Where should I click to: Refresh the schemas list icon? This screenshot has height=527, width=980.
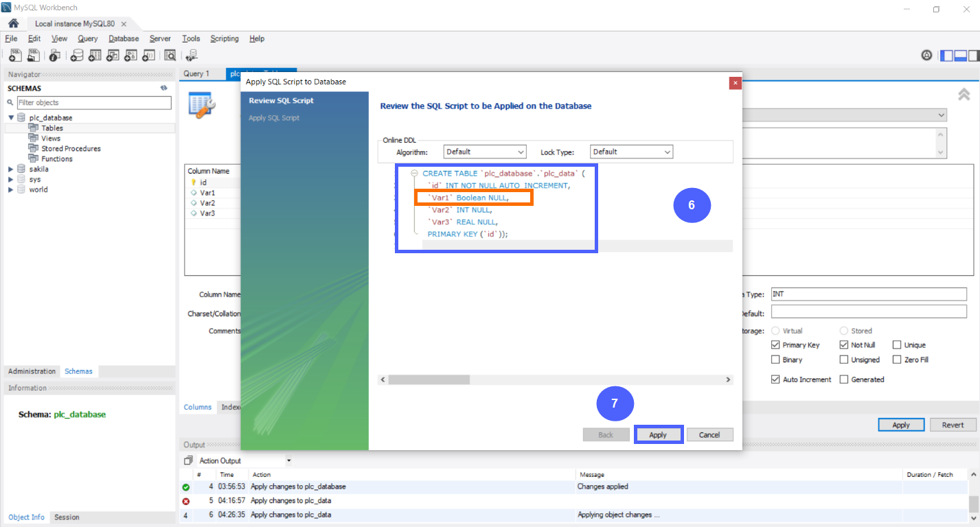pos(164,88)
